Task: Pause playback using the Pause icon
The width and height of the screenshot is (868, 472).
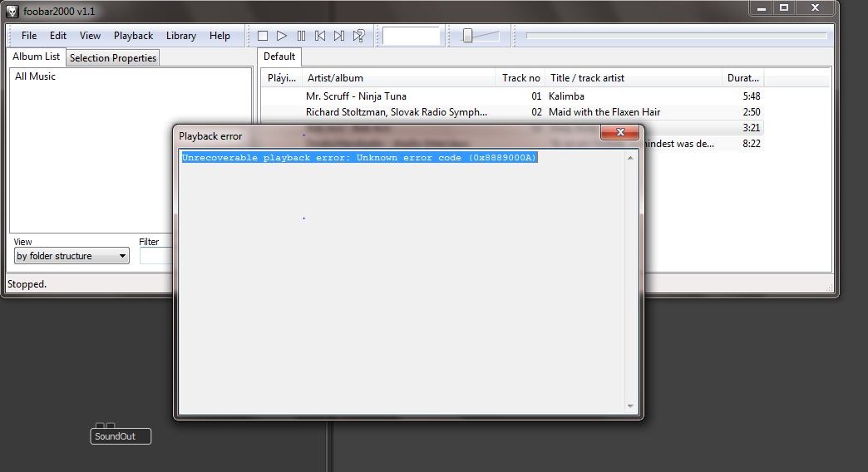Action: [301, 36]
